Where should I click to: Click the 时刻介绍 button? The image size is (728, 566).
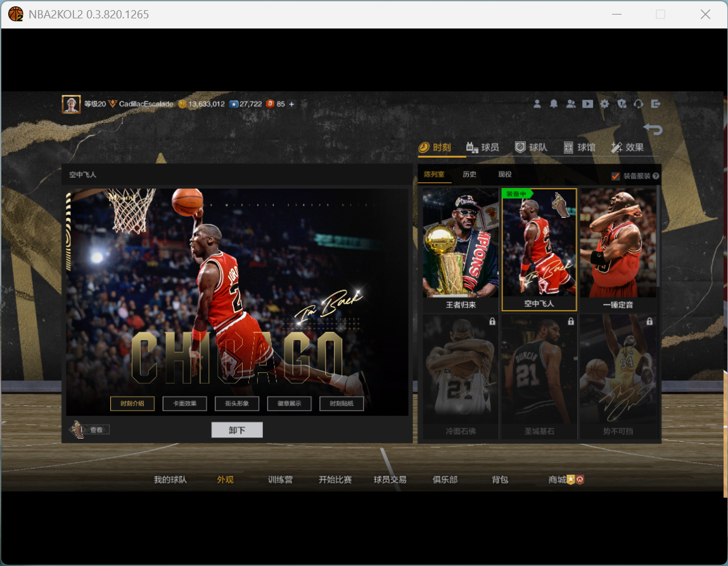coord(132,404)
